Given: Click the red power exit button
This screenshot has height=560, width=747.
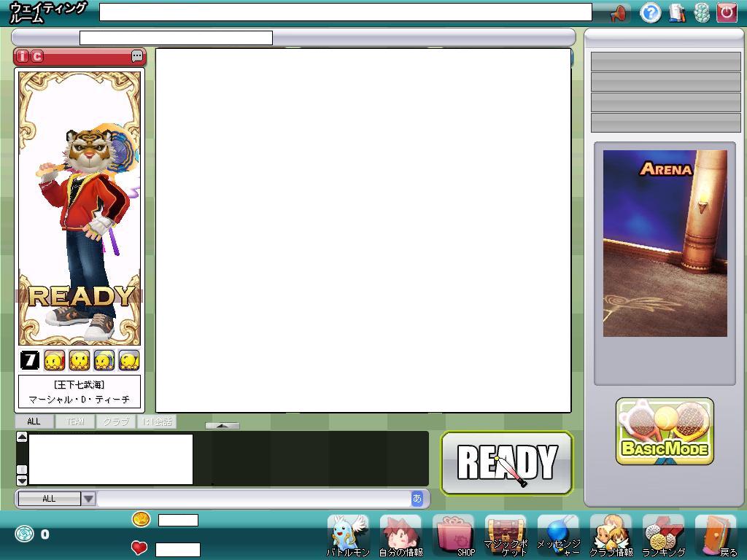Looking at the screenshot, I should [x=727, y=12].
